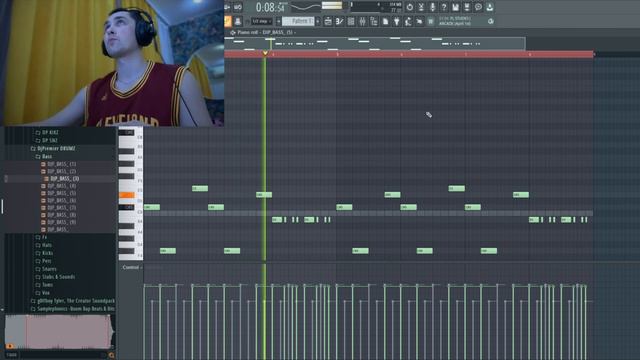Click the scissors-style icon beside the microphone

(x=421, y=7)
